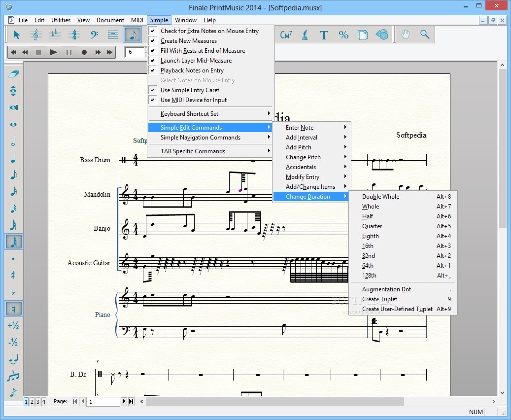Open the File menu
The height and width of the screenshot is (420, 511).
click(x=23, y=20)
